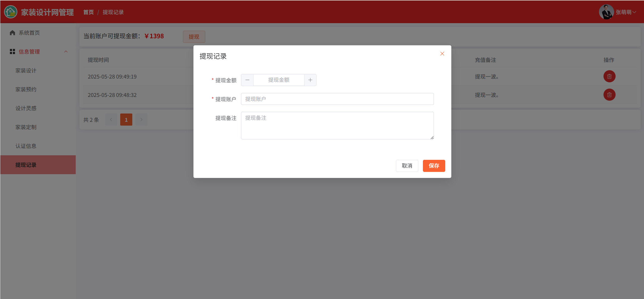644x299 pixels.
Task: Click the 信息管理 grid icon
Action: click(x=12, y=52)
